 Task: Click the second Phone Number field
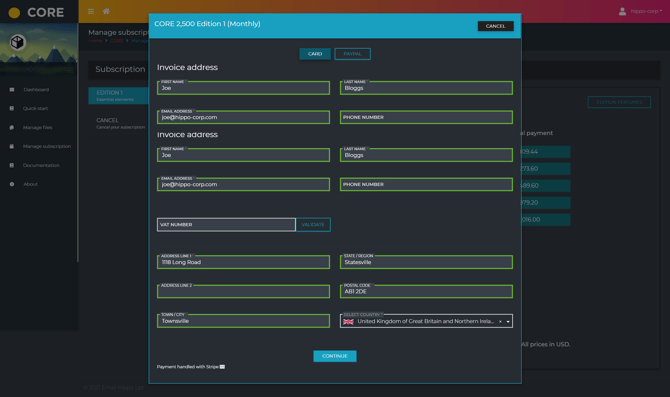pyautogui.click(x=426, y=184)
